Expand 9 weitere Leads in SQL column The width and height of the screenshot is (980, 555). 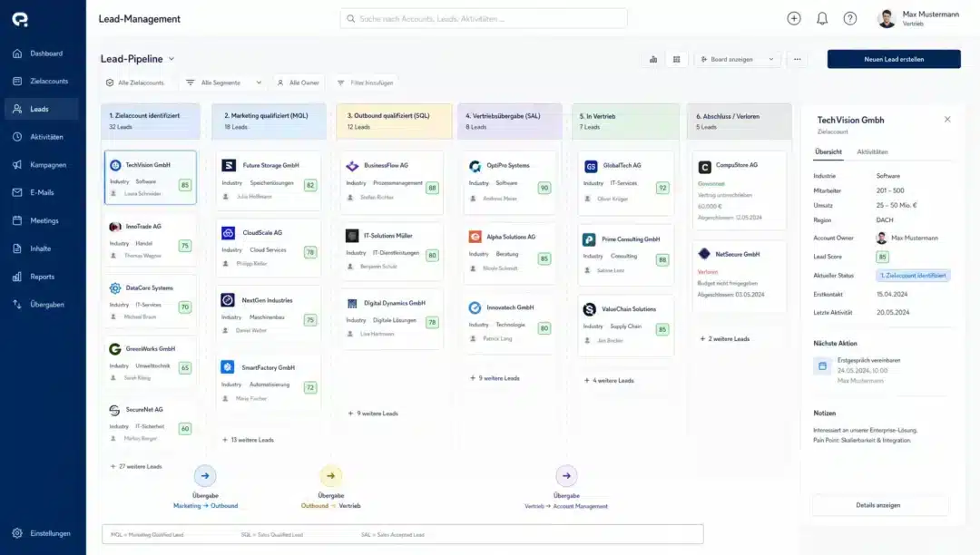pos(373,414)
